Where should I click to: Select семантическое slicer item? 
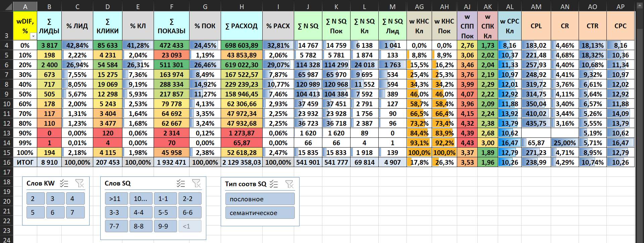pyautogui.click(x=260, y=213)
